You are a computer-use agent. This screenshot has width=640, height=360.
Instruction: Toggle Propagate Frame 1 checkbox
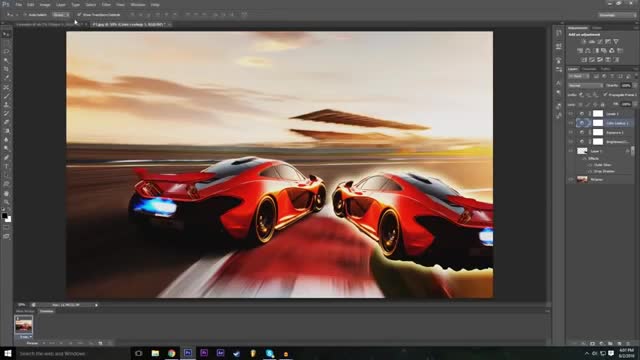(605, 95)
